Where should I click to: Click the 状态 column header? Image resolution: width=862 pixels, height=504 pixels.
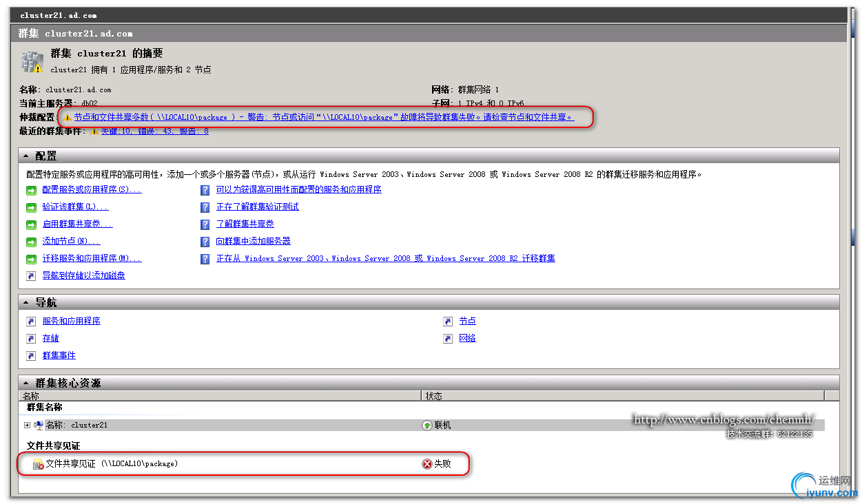coord(623,396)
